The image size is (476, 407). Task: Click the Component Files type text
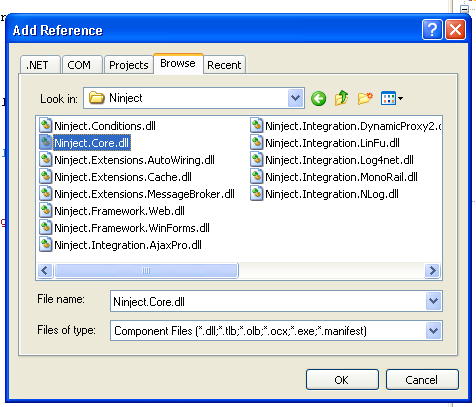tap(240, 331)
